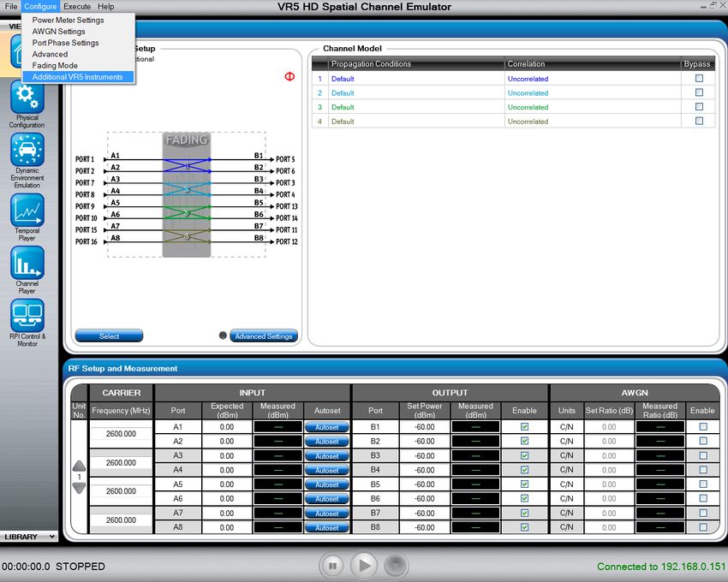Launch the Channel Player bar chart icon
The width and height of the screenshot is (728, 582).
tap(27, 263)
